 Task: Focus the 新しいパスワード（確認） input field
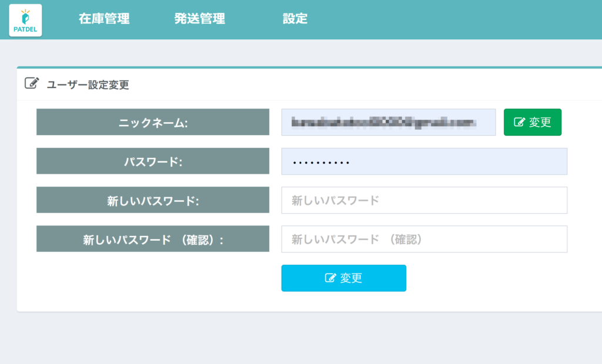(424, 239)
